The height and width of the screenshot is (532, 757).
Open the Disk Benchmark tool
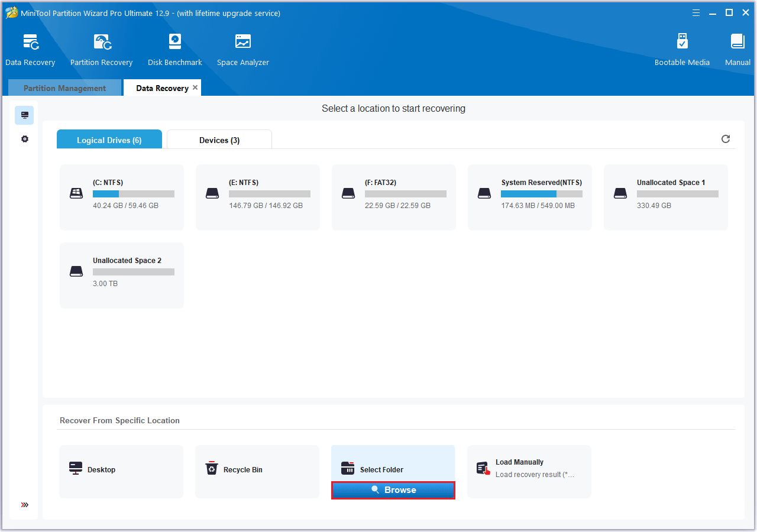click(x=174, y=50)
